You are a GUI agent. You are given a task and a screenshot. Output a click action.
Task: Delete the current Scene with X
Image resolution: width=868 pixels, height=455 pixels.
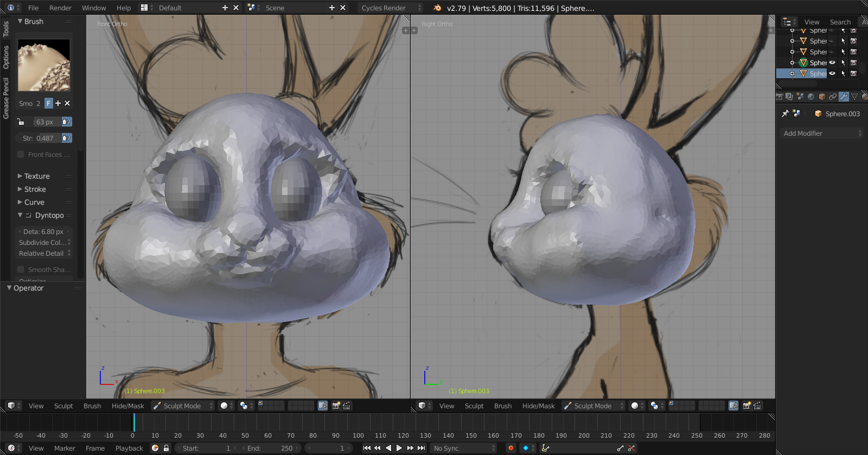pos(343,8)
